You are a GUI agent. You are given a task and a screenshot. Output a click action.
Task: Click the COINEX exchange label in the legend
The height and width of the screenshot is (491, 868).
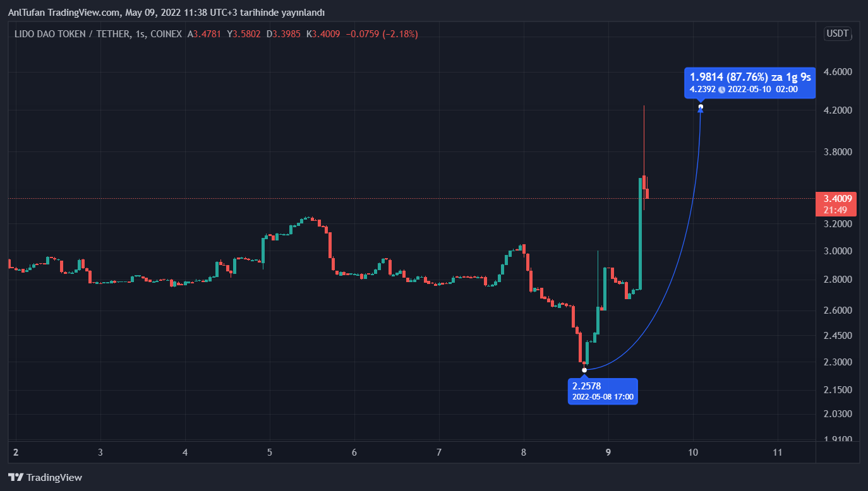pos(166,34)
